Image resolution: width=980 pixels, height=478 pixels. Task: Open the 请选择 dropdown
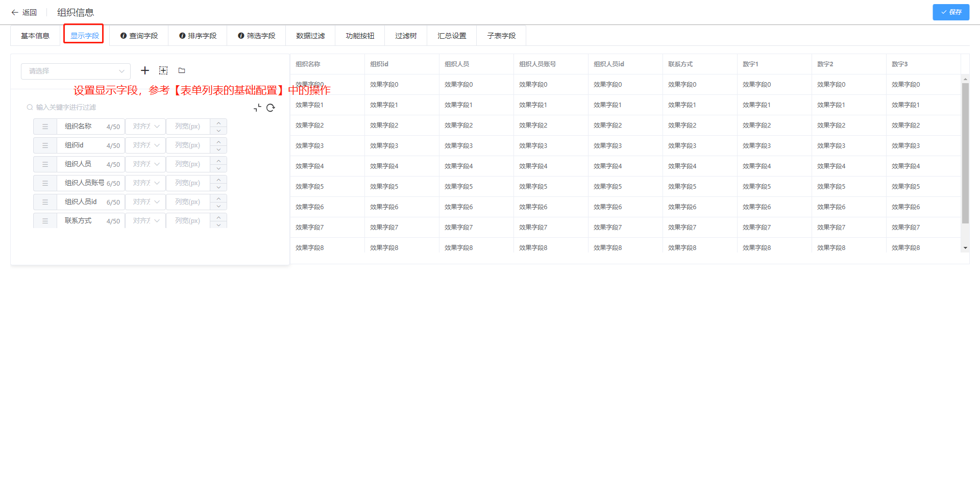coord(76,71)
